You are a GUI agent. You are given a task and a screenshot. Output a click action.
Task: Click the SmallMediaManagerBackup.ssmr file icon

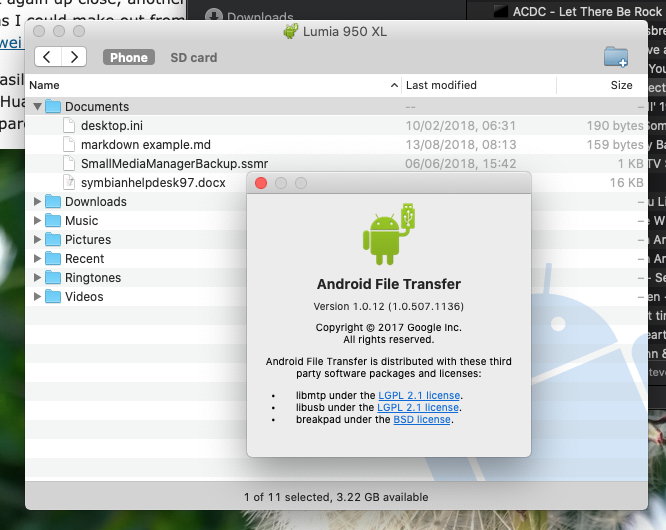(69, 164)
